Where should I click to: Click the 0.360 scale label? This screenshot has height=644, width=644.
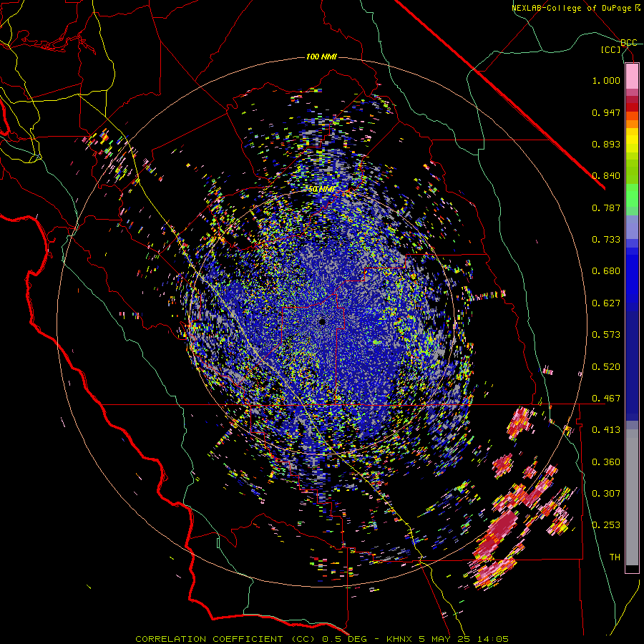pyautogui.click(x=606, y=462)
